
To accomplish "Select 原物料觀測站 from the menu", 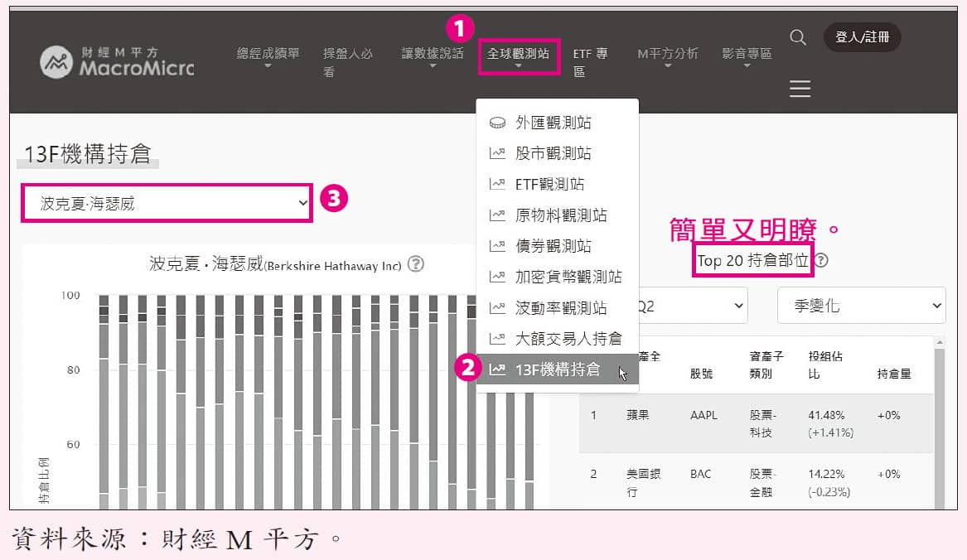I will 558,215.
